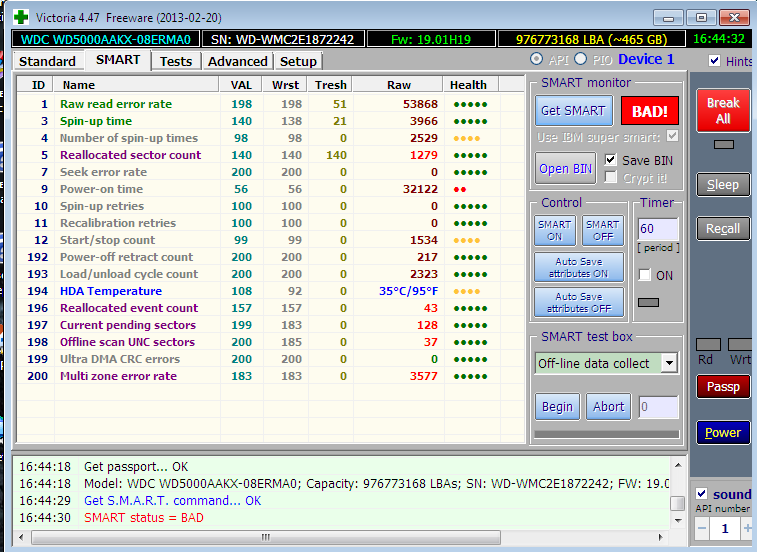Select the API radio button
Image resolution: width=757 pixels, height=552 pixels.
point(536,59)
